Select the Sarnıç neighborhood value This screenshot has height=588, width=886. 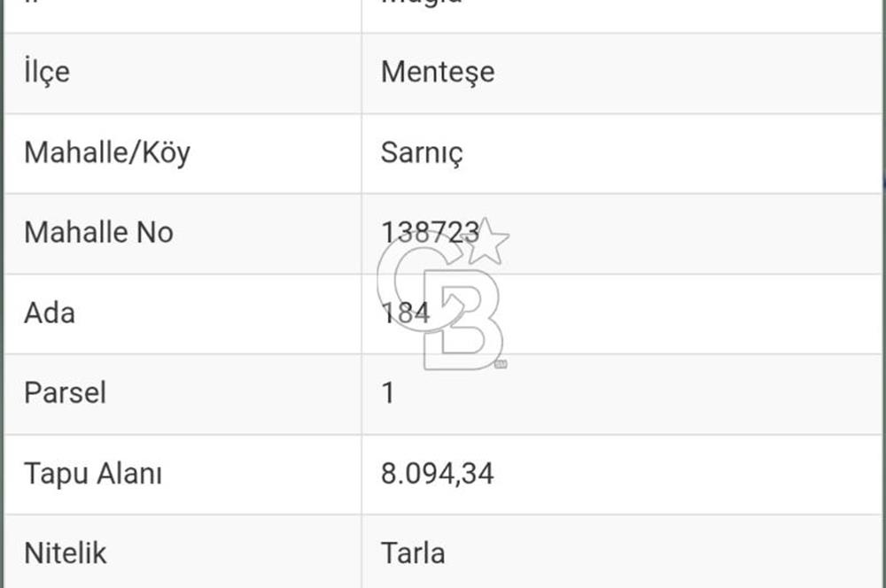click(x=422, y=152)
